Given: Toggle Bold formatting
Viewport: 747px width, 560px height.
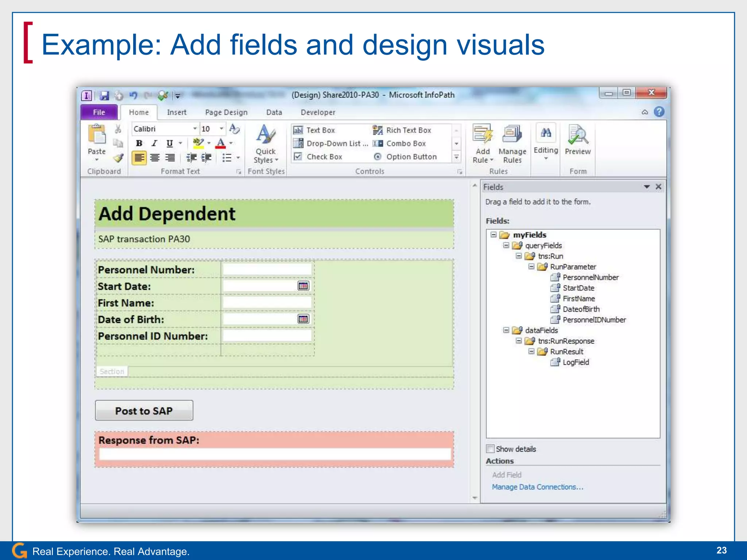Looking at the screenshot, I should click(x=139, y=143).
